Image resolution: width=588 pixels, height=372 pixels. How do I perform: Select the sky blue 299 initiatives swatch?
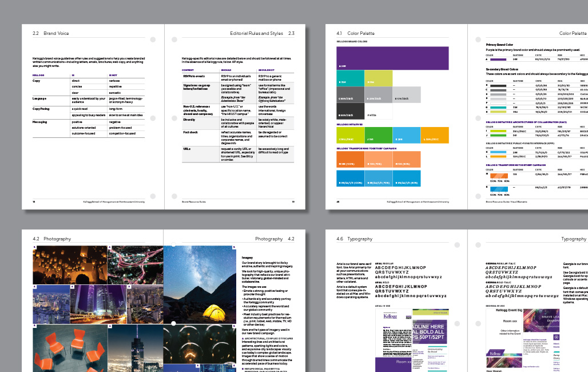click(407, 135)
